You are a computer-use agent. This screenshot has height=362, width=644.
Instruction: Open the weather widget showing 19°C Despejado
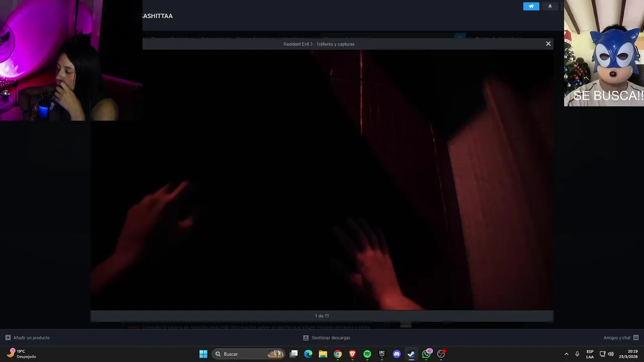click(x=22, y=354)
